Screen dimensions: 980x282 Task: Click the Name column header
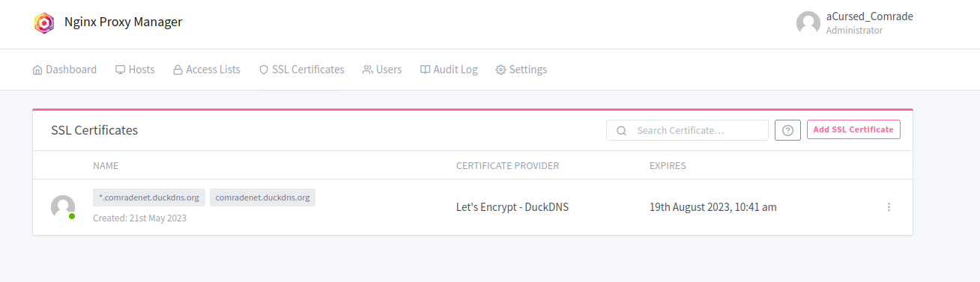106,165
